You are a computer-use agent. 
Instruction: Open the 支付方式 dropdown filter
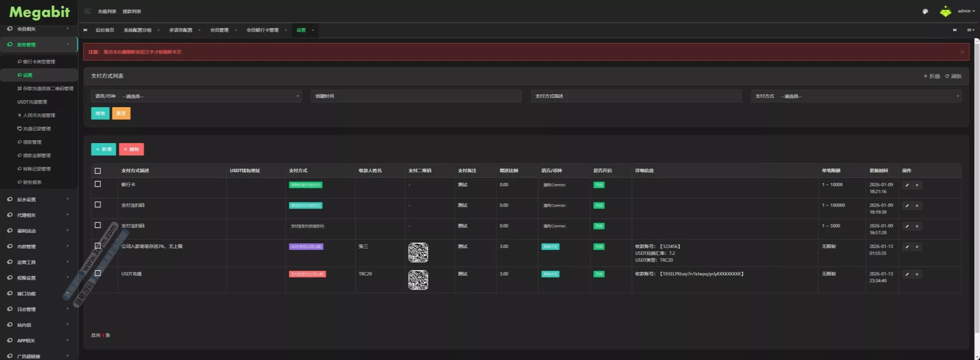(x=869, y=96)
